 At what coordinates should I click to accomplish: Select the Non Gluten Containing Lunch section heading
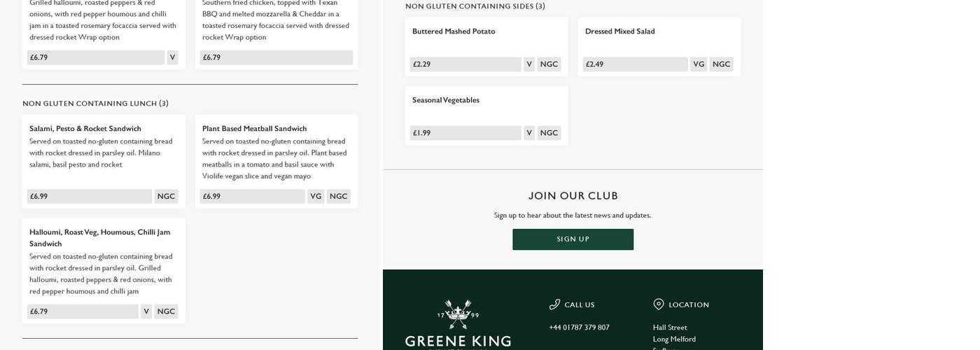95,104
